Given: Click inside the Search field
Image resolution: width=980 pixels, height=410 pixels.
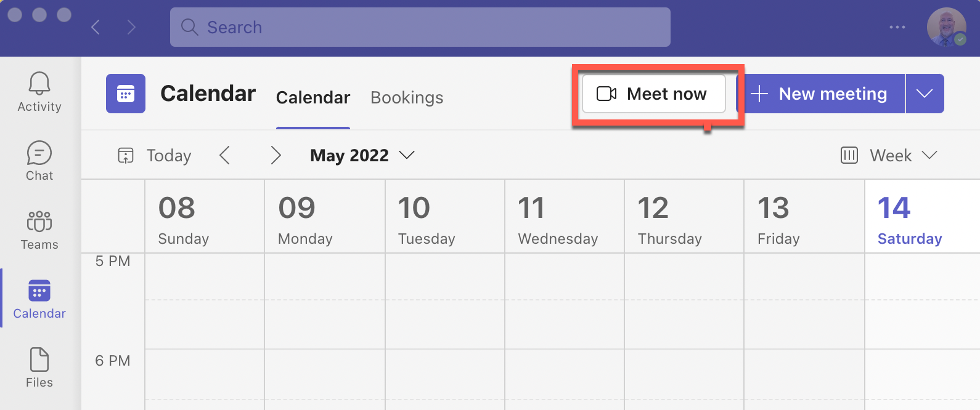Looking at the screenshot, I should tap(419, 27).
